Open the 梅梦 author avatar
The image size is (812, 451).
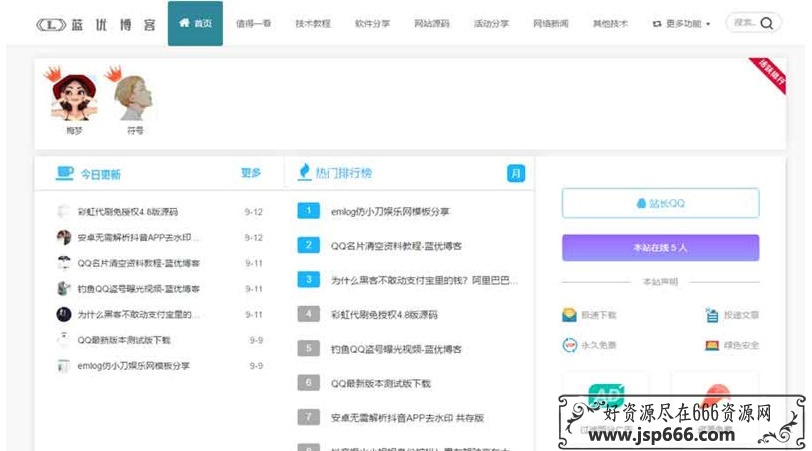coord(73,96)
